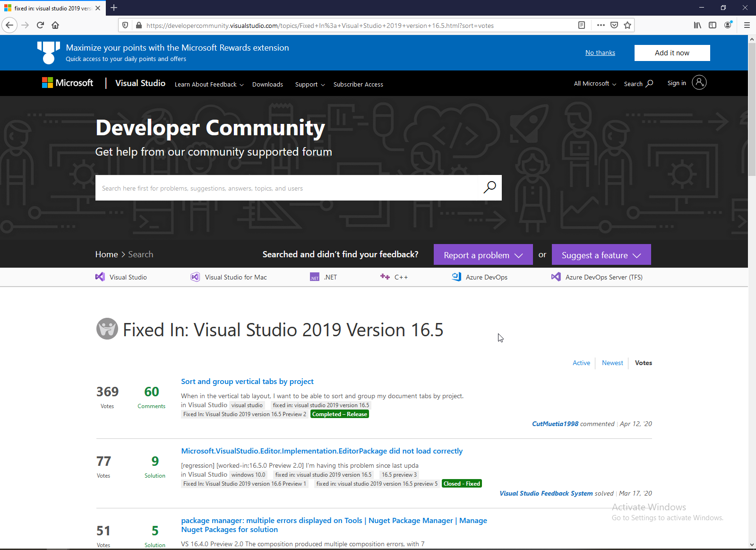
Task: Toggle reader view icon in the address bar
Action: pos(582,25)
